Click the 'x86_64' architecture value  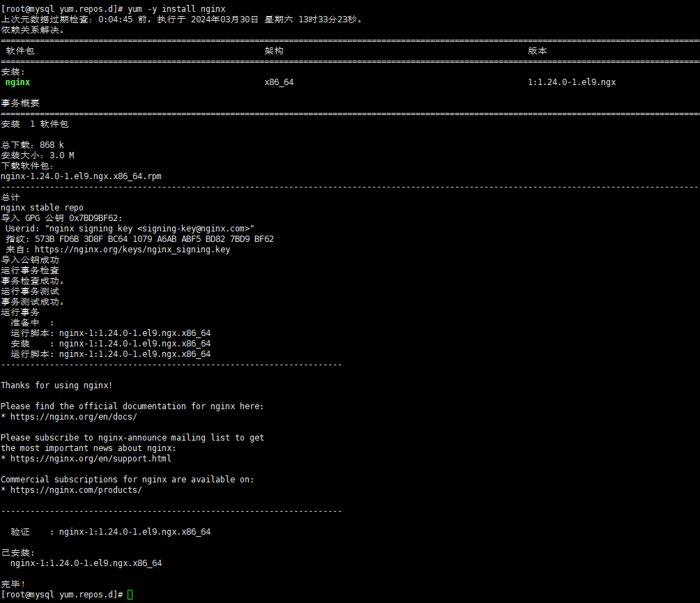[x=279, y=82]
